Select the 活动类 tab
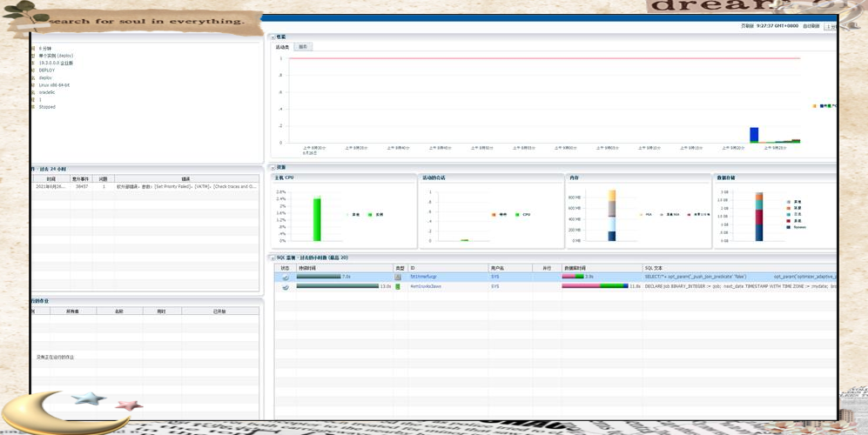 click(282, 47)
